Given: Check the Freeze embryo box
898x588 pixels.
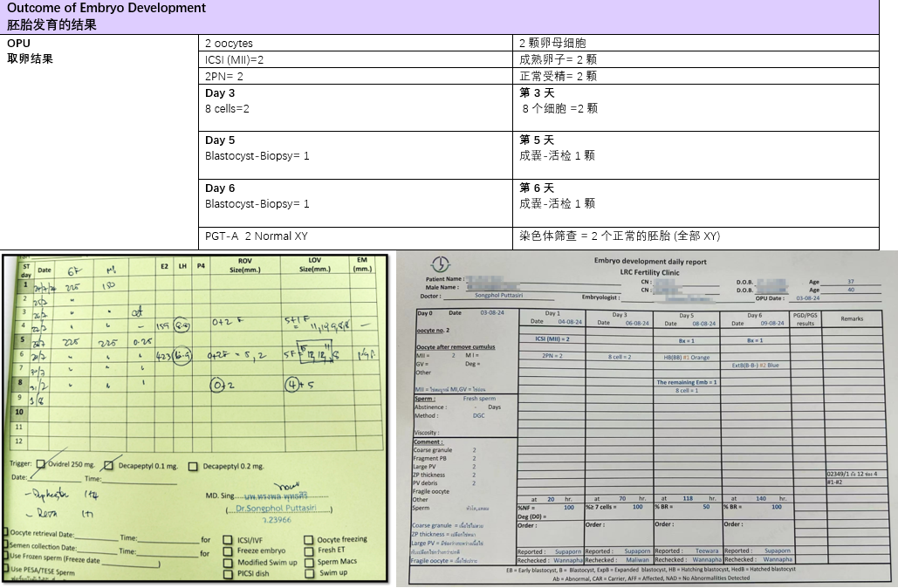Looking at the screenshot, I should coord(228,550).
